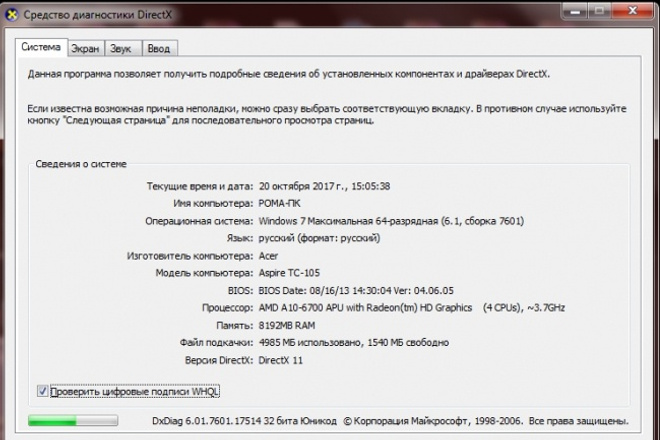Click the Версия DirectX label

[219, 360]
